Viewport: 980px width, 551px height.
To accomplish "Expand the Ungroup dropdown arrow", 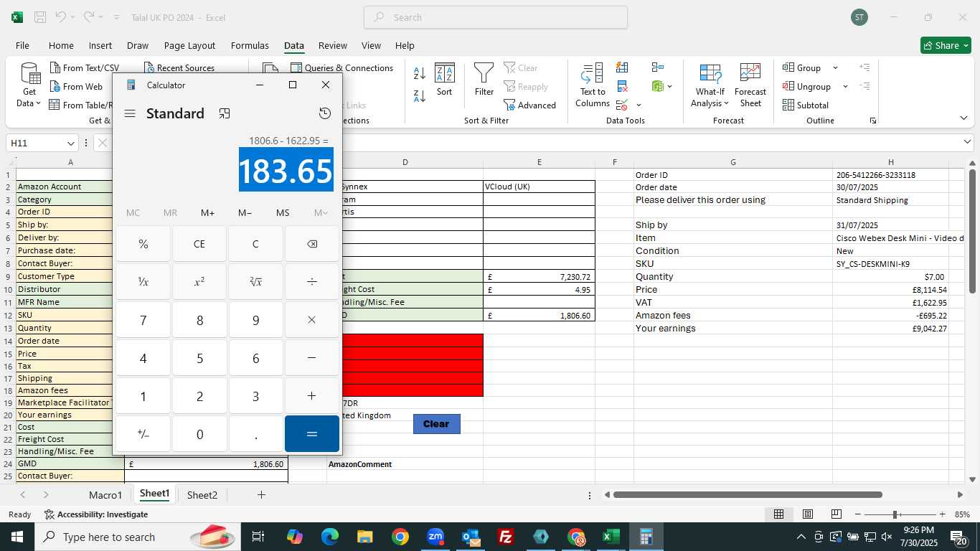I will point(845,86).
